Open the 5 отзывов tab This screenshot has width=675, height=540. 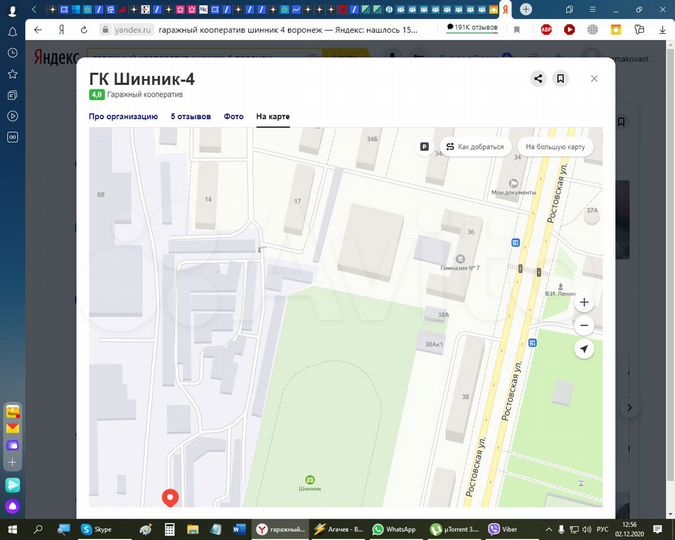(x=191, y=116)
